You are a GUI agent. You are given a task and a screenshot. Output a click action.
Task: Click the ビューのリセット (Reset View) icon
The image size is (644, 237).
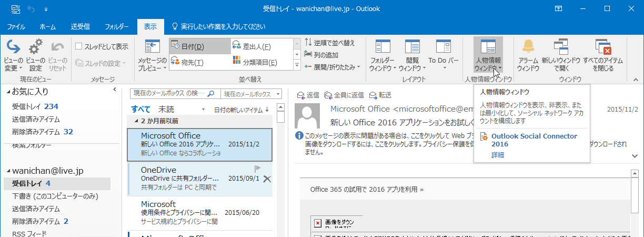[57, 55]
